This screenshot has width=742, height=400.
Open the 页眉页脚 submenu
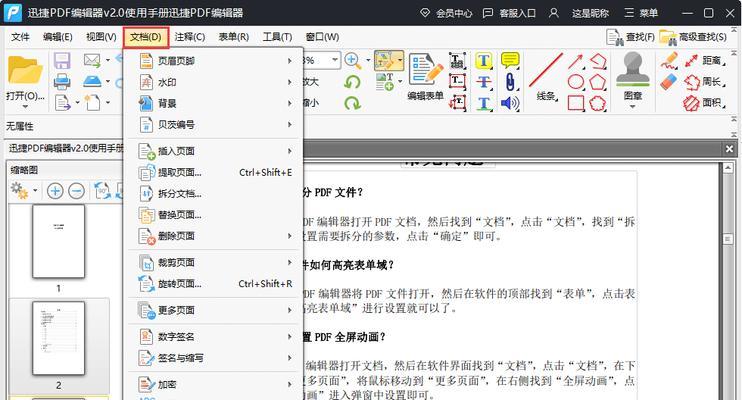pos(213,61)
